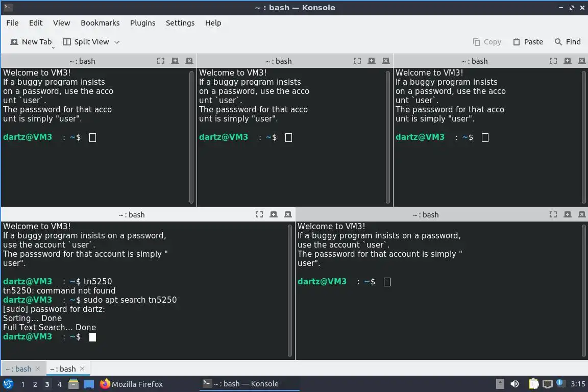
Task: Click the bottom-left terminal scrollbar
Action: [x=289, y=290]
